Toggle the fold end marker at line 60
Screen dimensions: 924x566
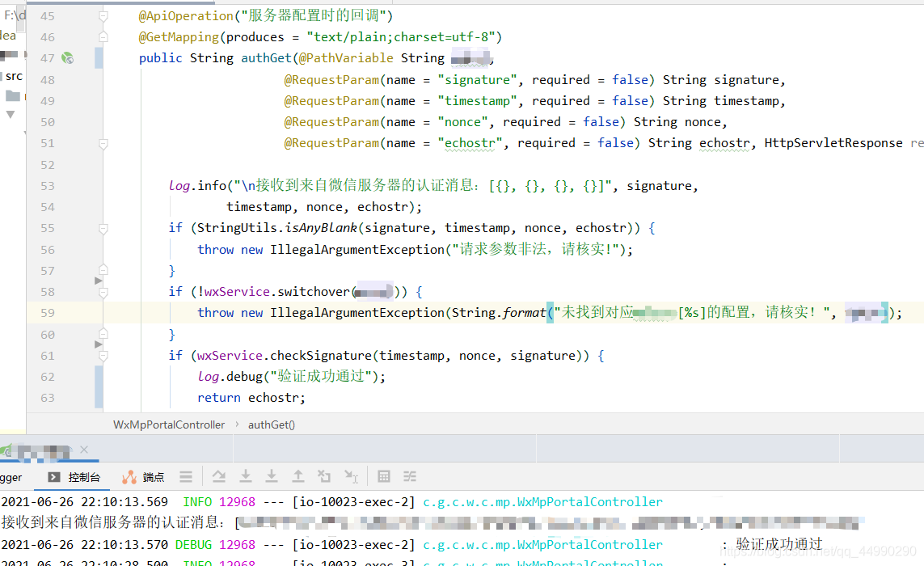point(103,334)
